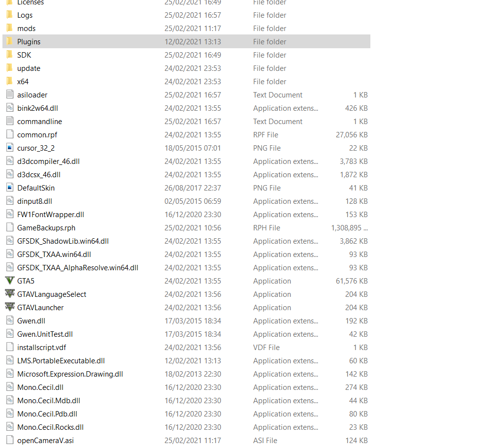Screen dimensions: 493x448
Task: Click the Logs folder icon
Action: click(x=10, y=15)
